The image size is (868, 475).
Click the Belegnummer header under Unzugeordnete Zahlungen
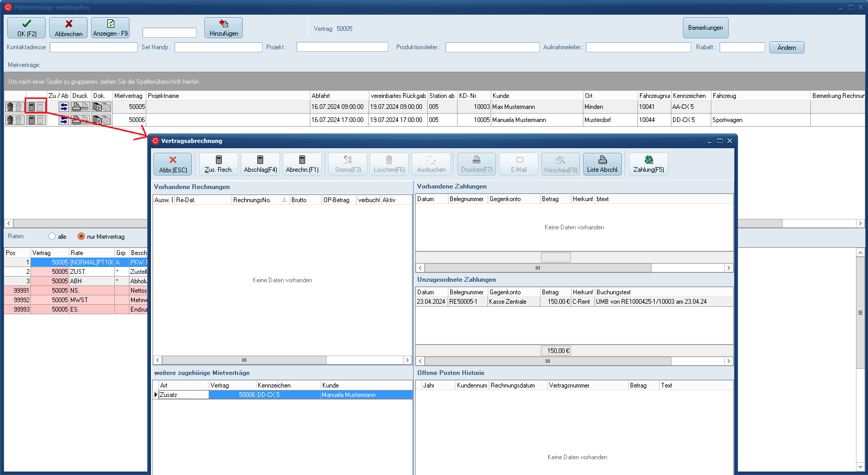pyautogui.click(x=466, y=292)
